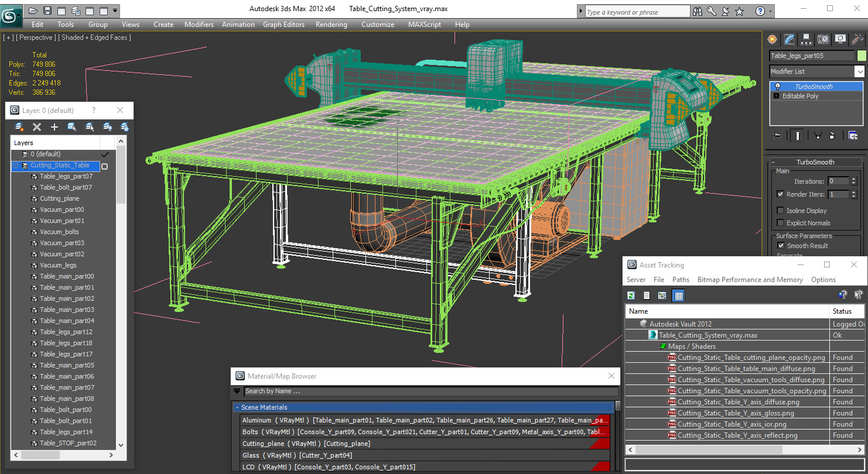Image resolution: width=868 pixels, height=474 pixels.
Task: Click Configure Modifier Sets icon
Action: tap(853, 136)
